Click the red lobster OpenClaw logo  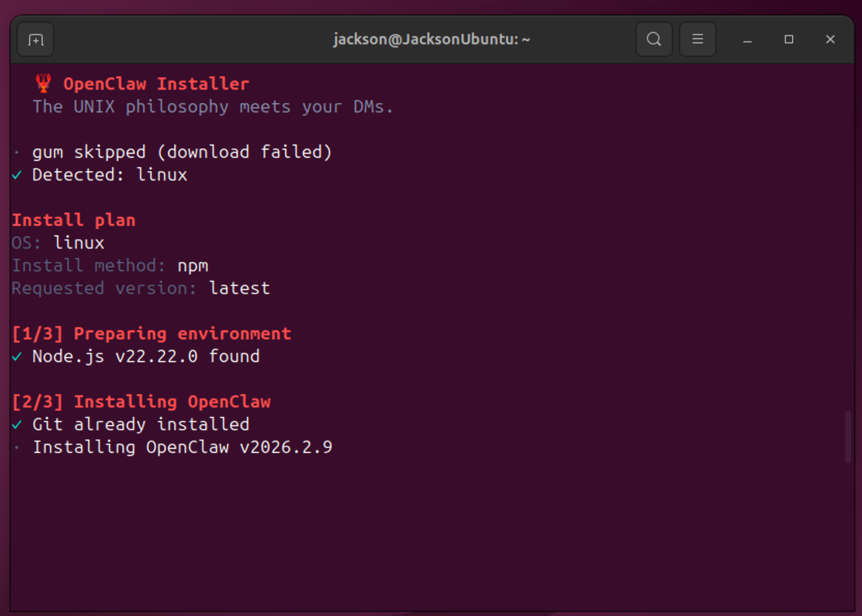pos(44,83)
